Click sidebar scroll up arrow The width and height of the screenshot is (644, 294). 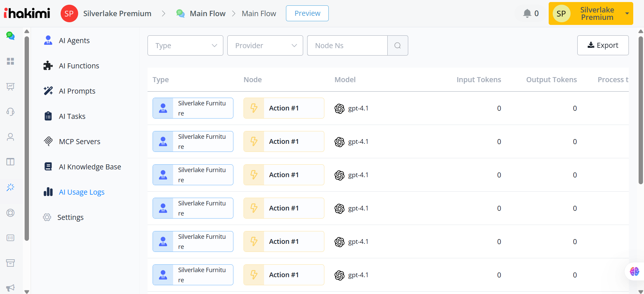(x=27, y=31)
